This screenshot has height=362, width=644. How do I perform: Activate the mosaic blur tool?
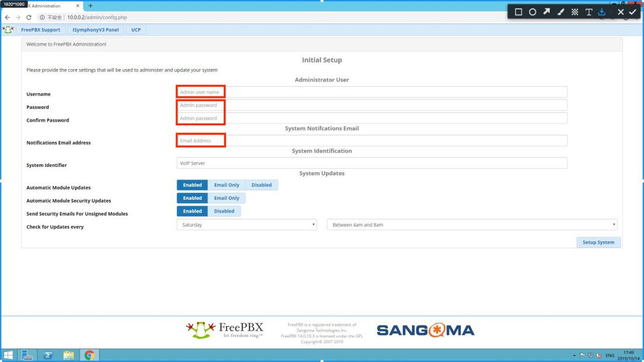pyautogui.click(x=575, y=12)
